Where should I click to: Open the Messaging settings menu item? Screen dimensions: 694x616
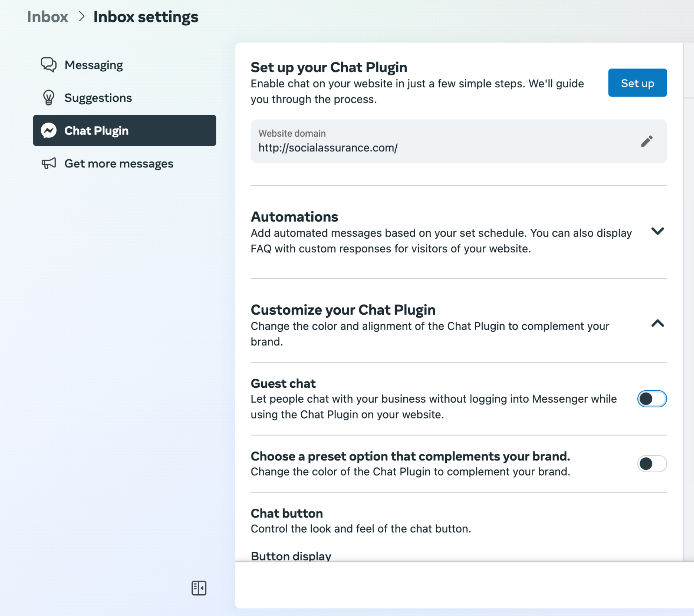[x=94, y=65]
